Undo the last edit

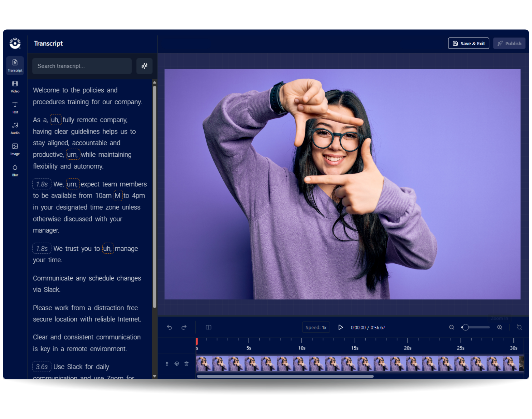point(169,327)
